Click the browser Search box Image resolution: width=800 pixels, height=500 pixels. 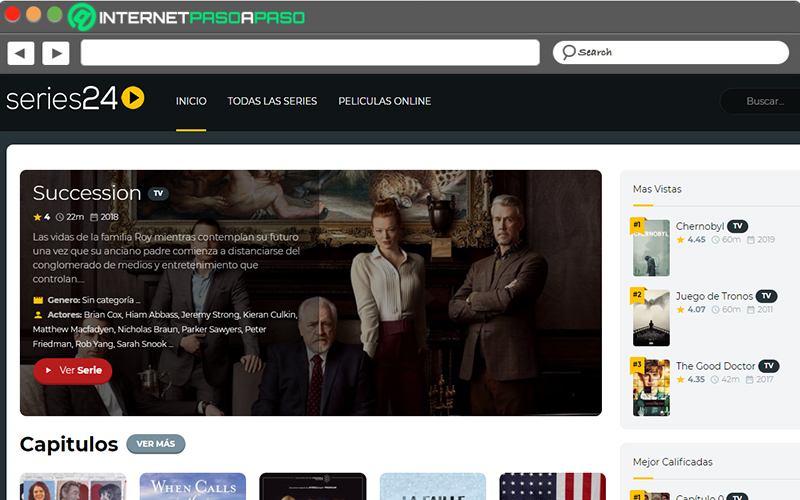[x=670, y=52]
